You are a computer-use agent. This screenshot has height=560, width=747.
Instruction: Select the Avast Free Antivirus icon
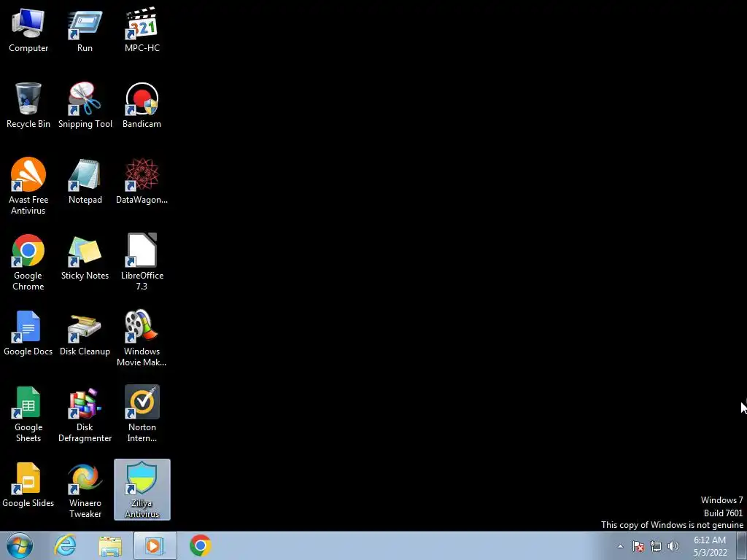[28, 186]
